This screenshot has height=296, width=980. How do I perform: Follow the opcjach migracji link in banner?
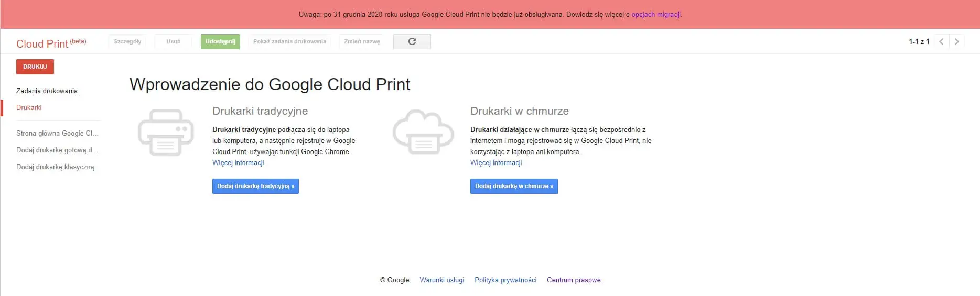[656, 14]
